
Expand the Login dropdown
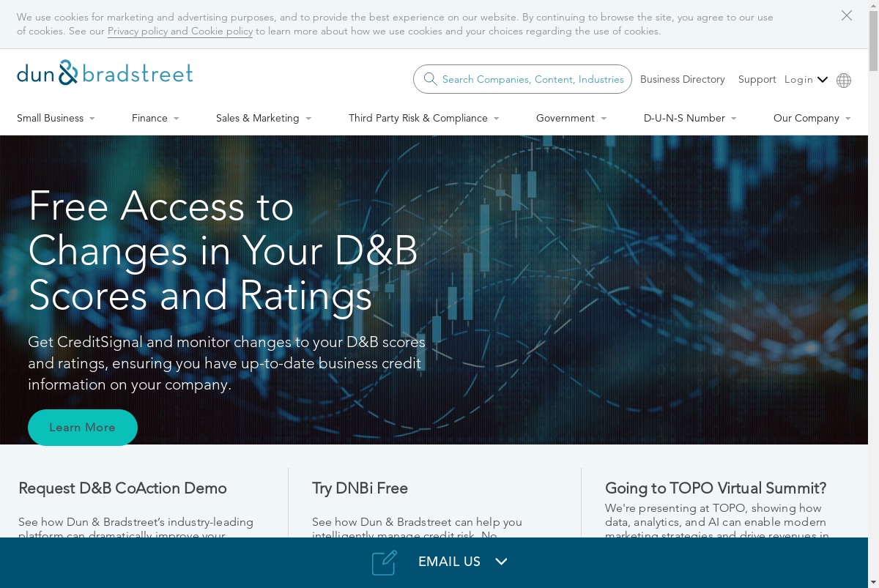click(x=806, y=79)
